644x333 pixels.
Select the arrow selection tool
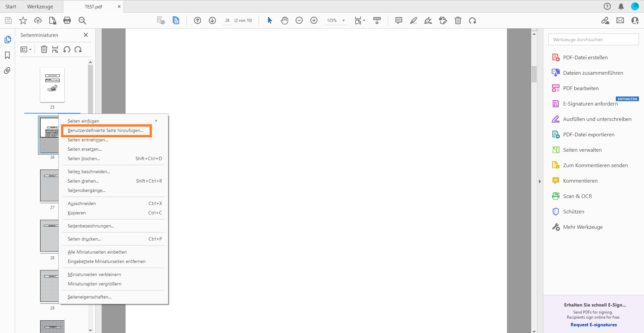pyautogui.click(x=270, y=20)
